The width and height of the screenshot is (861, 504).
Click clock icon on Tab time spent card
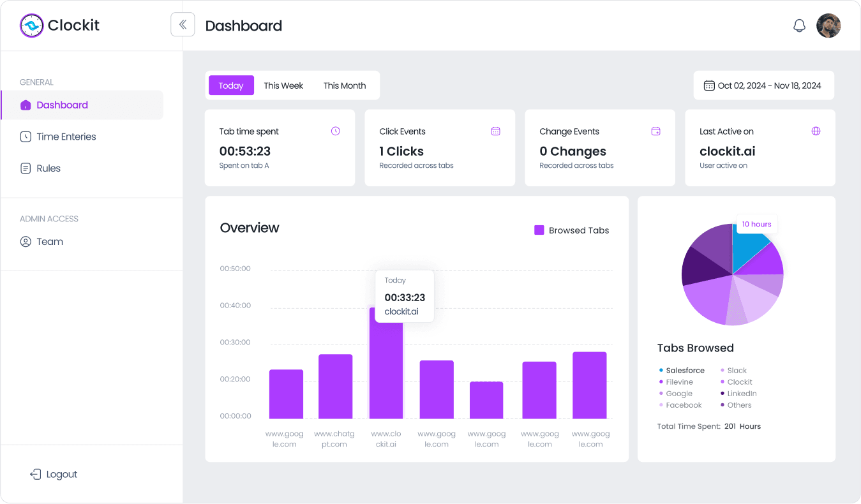tap(336, 131)
